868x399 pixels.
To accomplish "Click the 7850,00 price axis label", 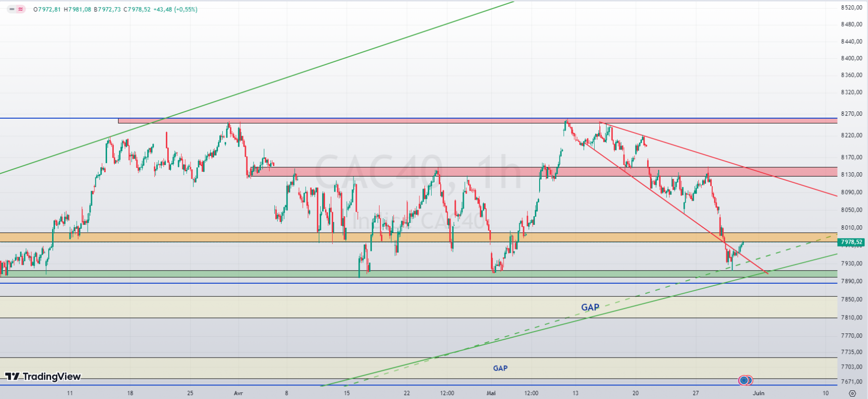I will 852,300.
